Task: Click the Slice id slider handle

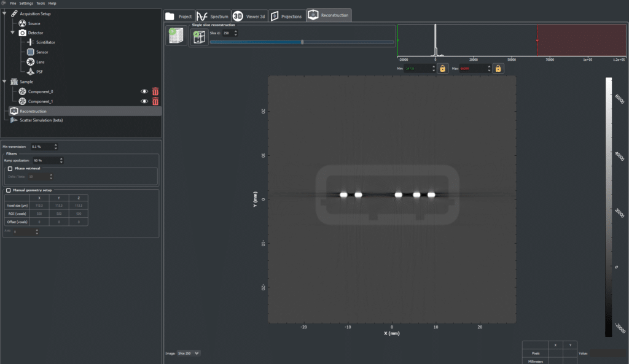Action: [302, 42]
